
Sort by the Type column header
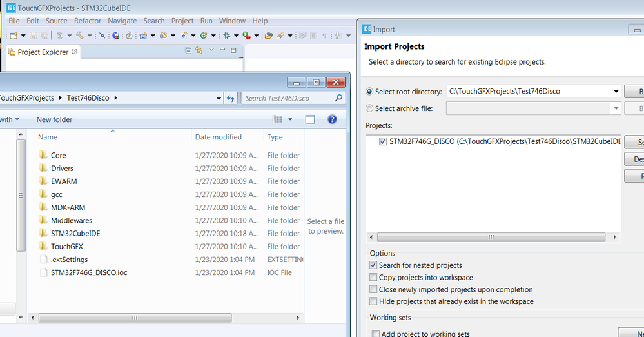tap(275, 137)
